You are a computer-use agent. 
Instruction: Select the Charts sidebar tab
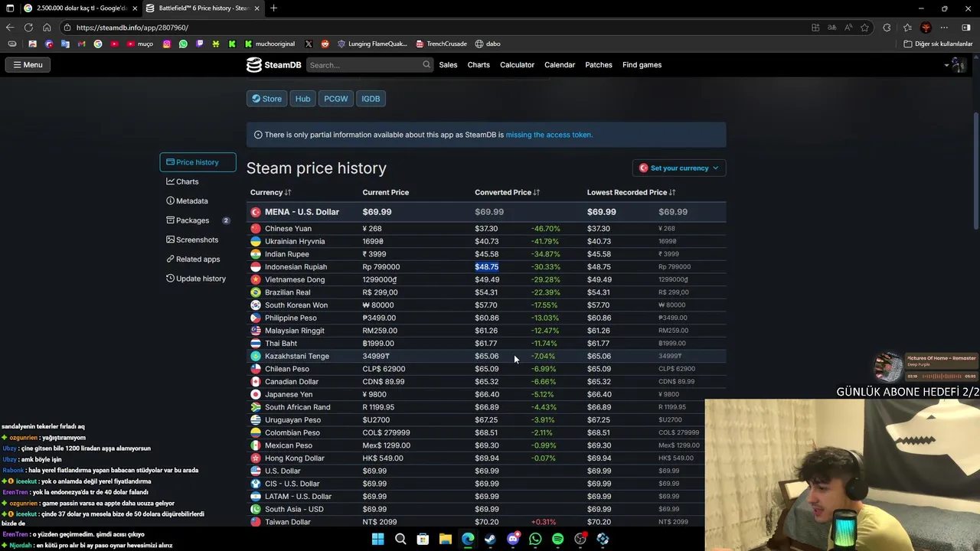182,181
